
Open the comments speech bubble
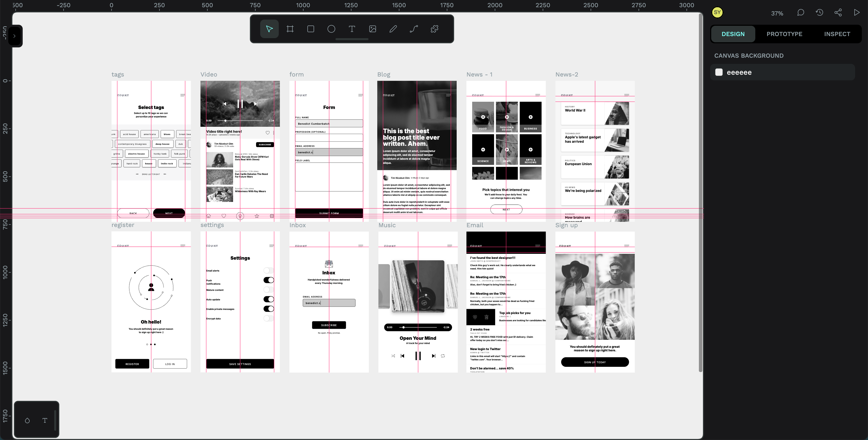click(x=801, y=13)
